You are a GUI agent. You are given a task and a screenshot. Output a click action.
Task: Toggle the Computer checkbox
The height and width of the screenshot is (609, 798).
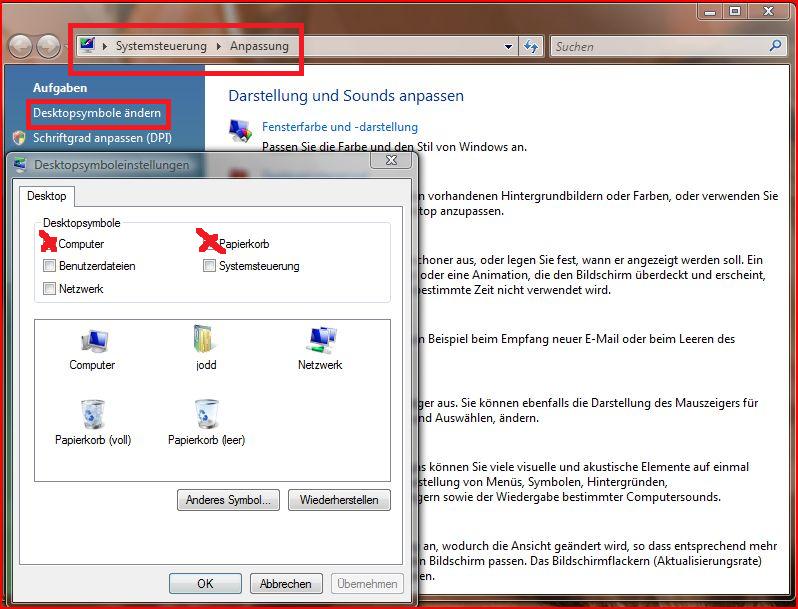coord(49,244)
